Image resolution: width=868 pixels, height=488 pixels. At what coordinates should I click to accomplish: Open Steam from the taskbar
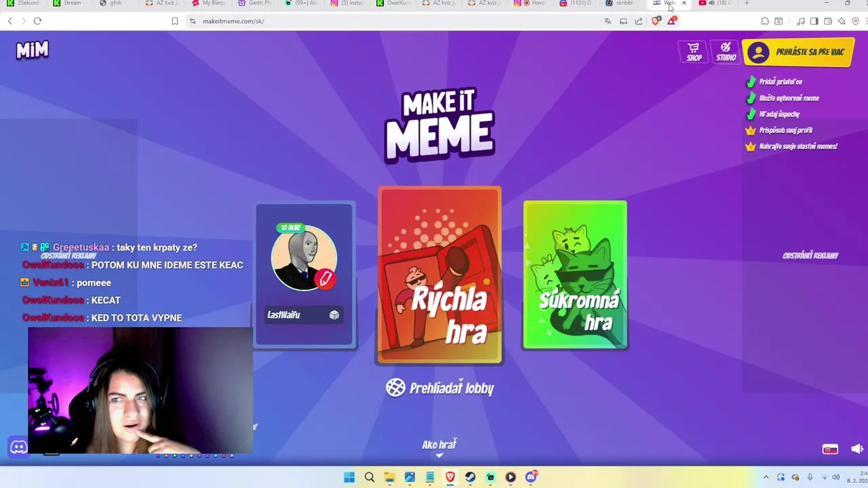pyautogui.click(x=470, y=477)
